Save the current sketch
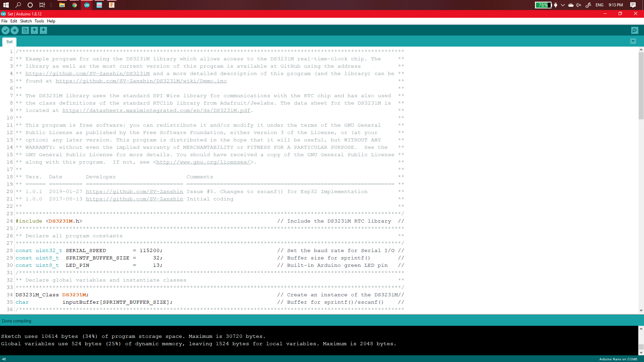This screenshot has height=362, width=644. click(43, 30)
